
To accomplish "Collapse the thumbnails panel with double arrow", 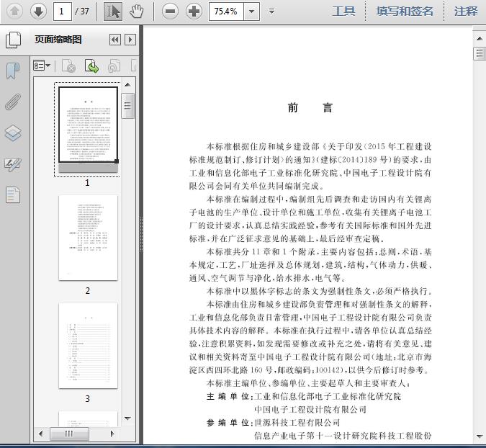I will [114, 40].
